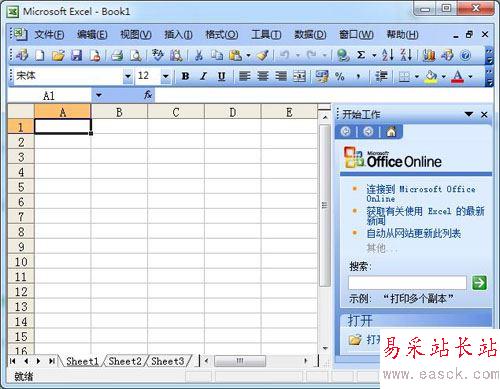This screenshot has width=500, height=389.
Task: Align text left in the cell
Action: (245, 76)
